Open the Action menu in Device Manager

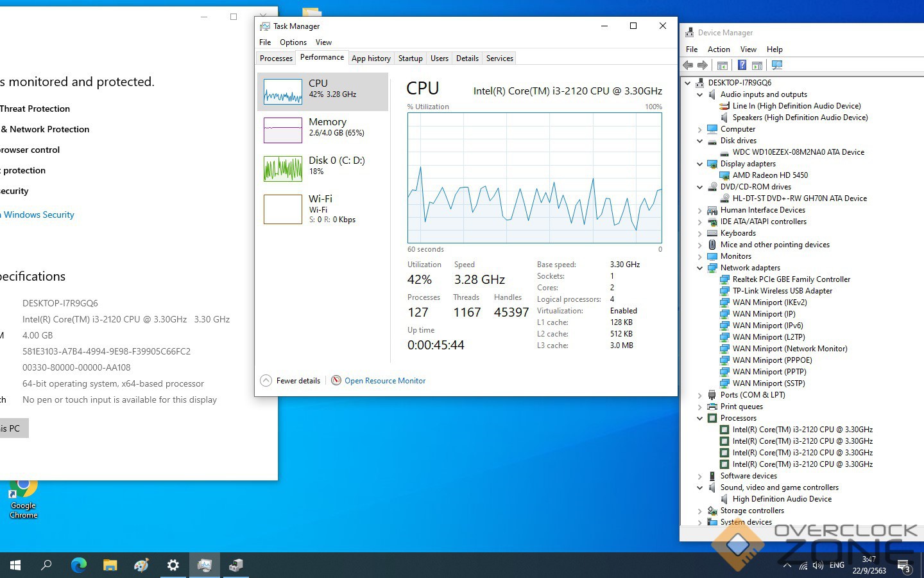pos(719,49)
